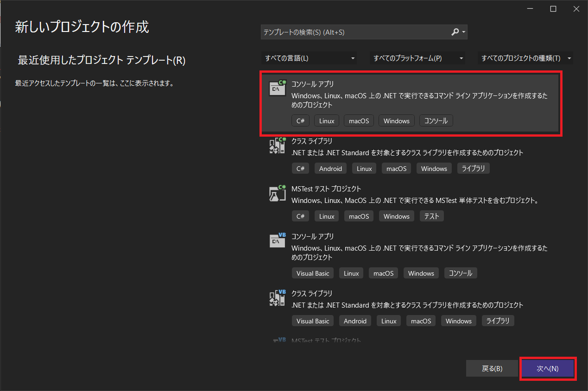Click the テスト tag in MSTest row
588x391 pixels.
432,216
